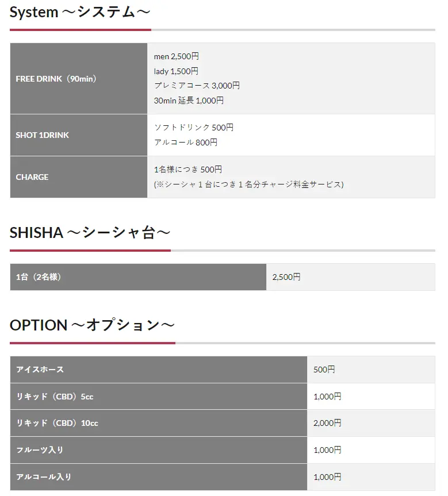Select the FREE DRINK (90min) row header
The width and height of the screenshot is (448, 496).
click(79, 78)
